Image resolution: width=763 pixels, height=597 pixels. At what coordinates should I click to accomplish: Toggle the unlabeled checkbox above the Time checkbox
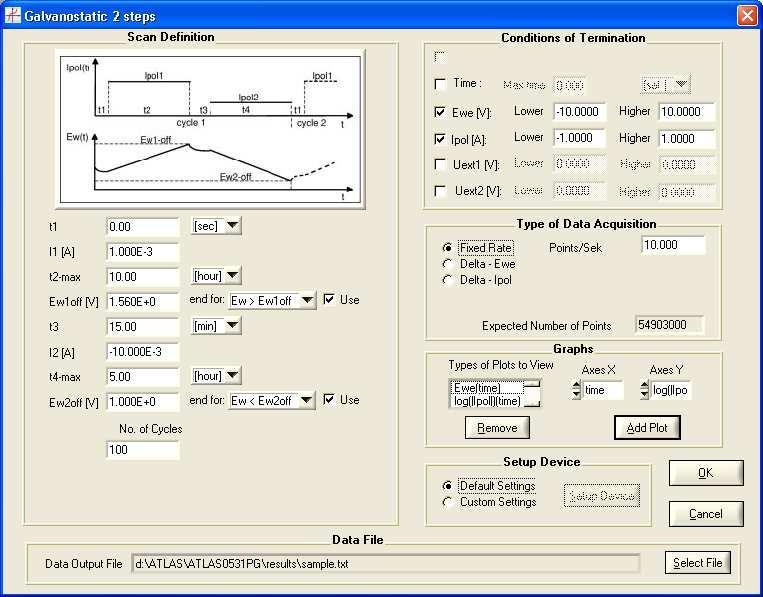[440, 57]
